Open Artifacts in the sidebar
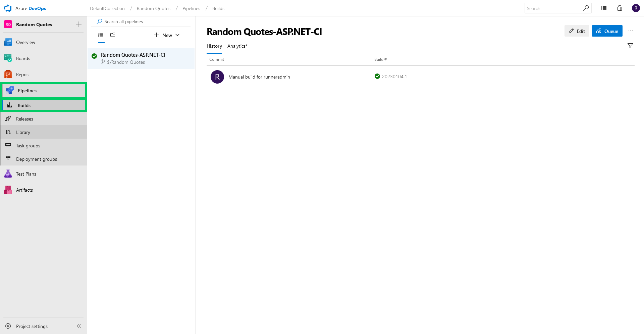The image size is (644, 334). (44, 190)
